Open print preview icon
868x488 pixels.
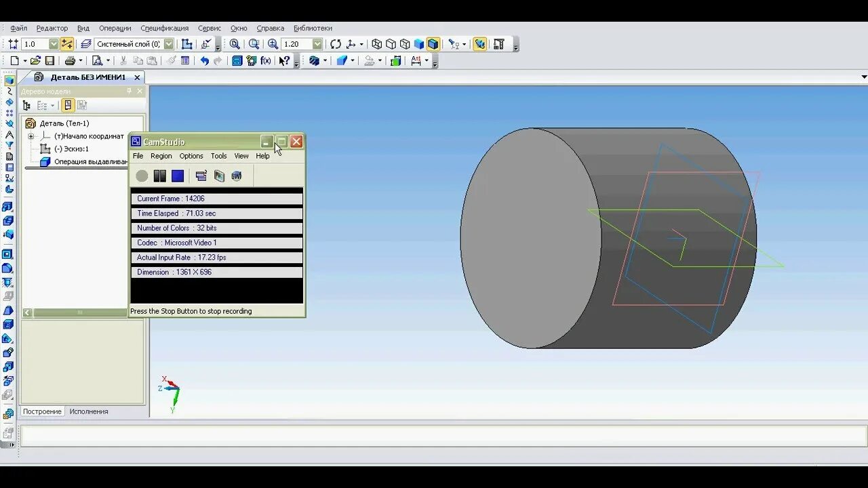(97, 61)
